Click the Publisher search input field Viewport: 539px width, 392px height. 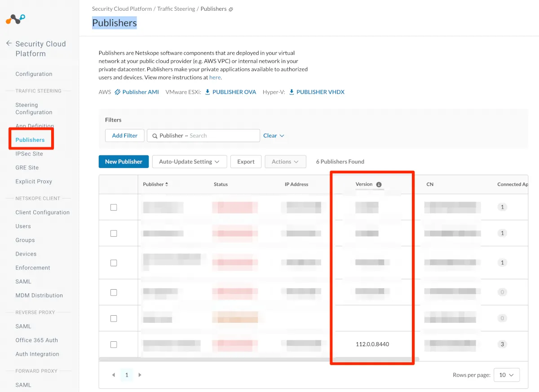[x=203, y=136]
